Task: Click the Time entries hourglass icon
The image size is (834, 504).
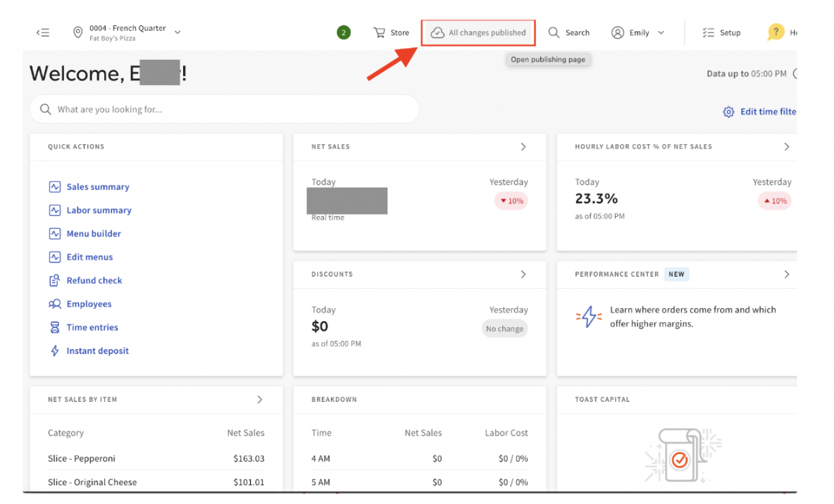Action: point(55,328)
